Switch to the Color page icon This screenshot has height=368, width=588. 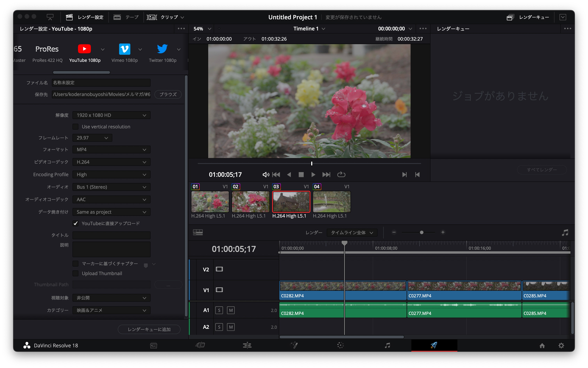click(x=340, y=345)
